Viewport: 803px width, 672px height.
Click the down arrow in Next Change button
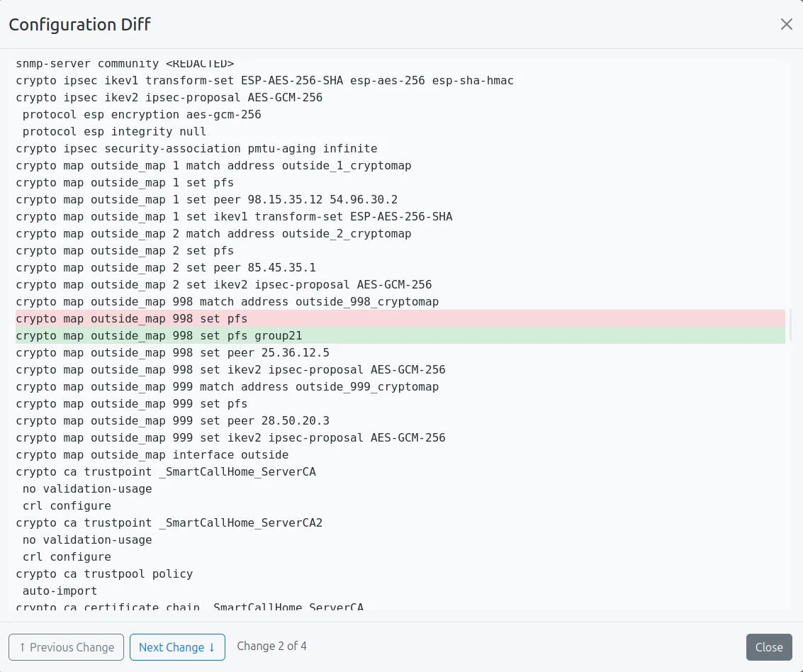(x=210, y=647)
